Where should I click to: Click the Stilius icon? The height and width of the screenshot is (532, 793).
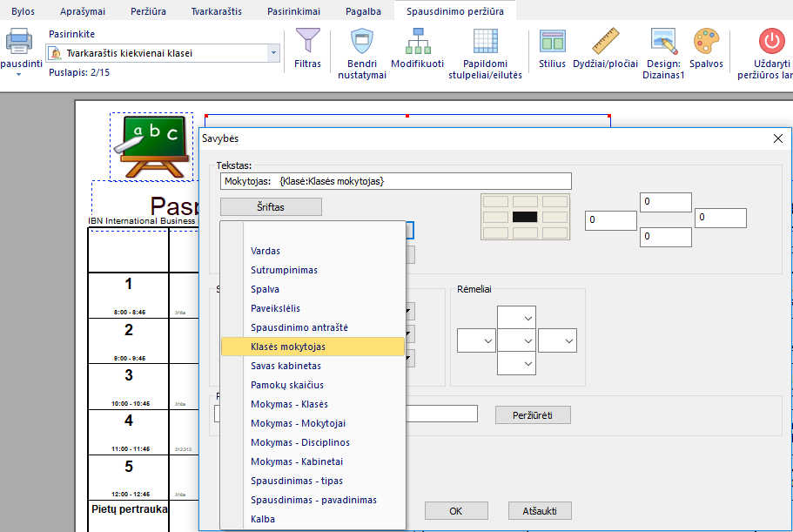pyautogui.click(x=552, y=42)
